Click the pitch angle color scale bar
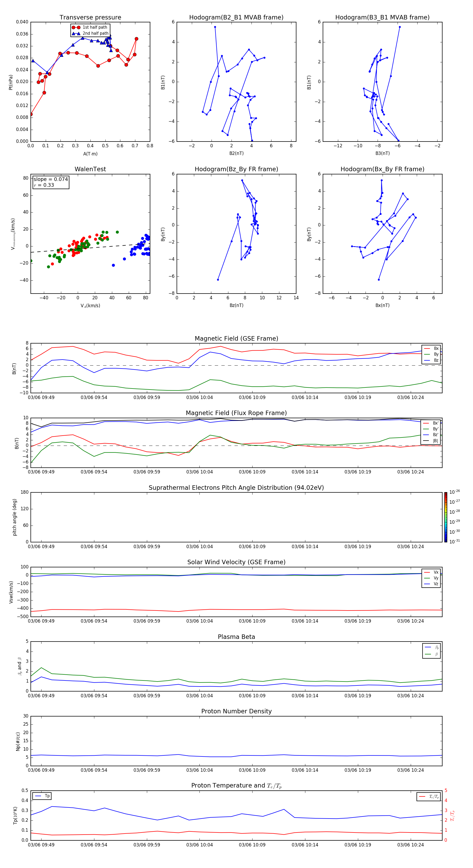Image resolution: width=473 pixels, height=868 pixels. 446,517
